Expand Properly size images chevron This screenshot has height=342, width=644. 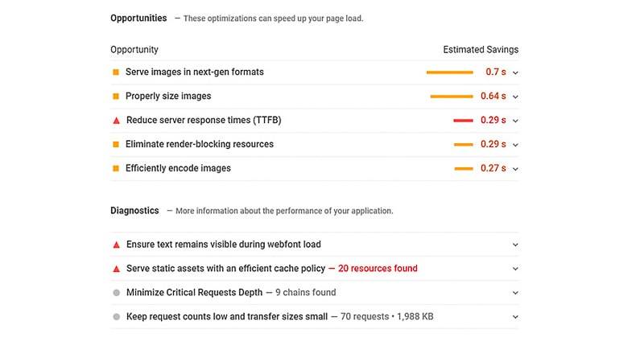(x=515, y=97)
